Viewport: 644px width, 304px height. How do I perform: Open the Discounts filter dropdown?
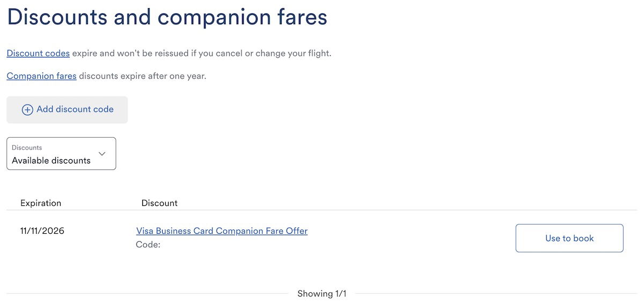(x=61, y=154)
